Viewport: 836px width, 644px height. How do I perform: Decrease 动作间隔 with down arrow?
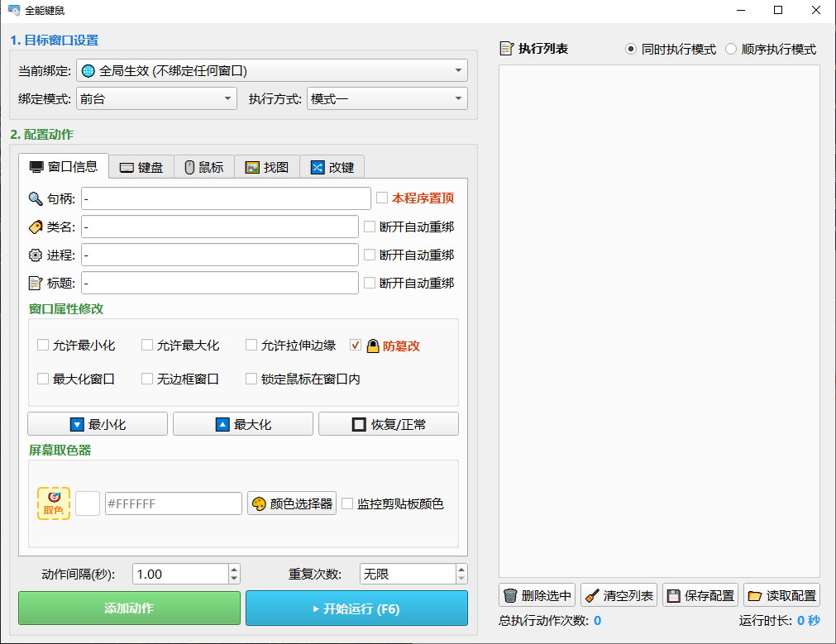234,579
